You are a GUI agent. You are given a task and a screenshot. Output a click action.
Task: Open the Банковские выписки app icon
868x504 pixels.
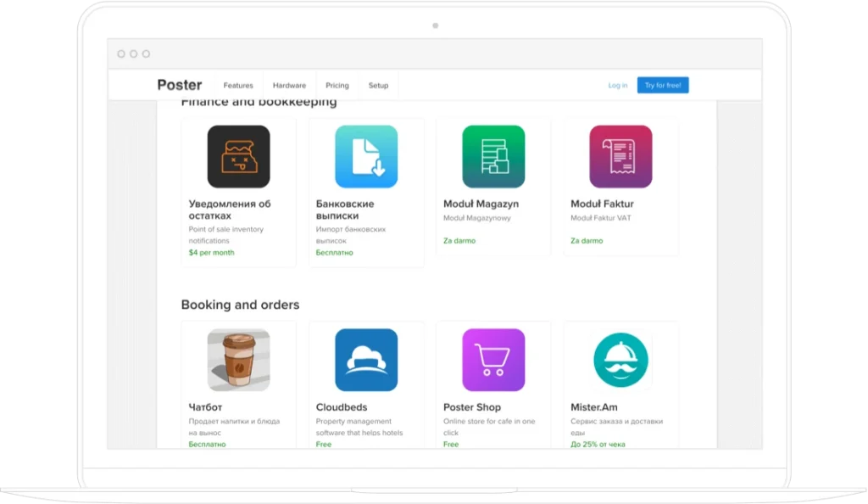pos(366,156)
